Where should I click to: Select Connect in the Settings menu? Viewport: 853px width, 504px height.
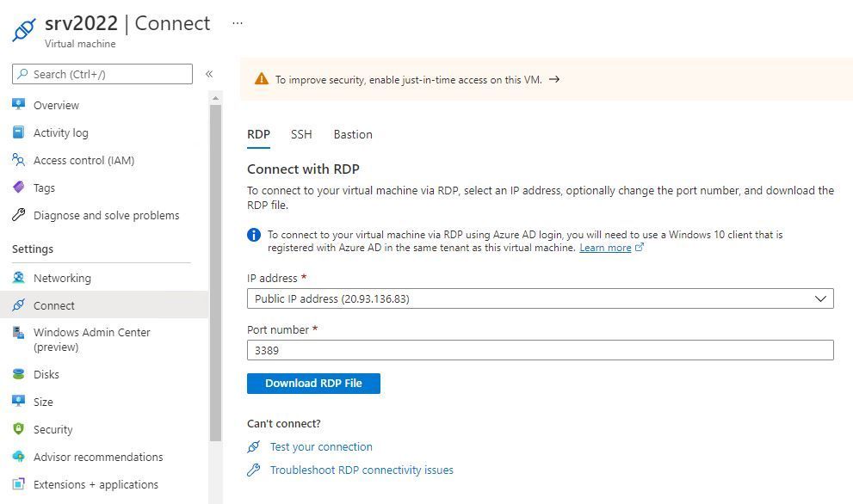pos(104,305)
